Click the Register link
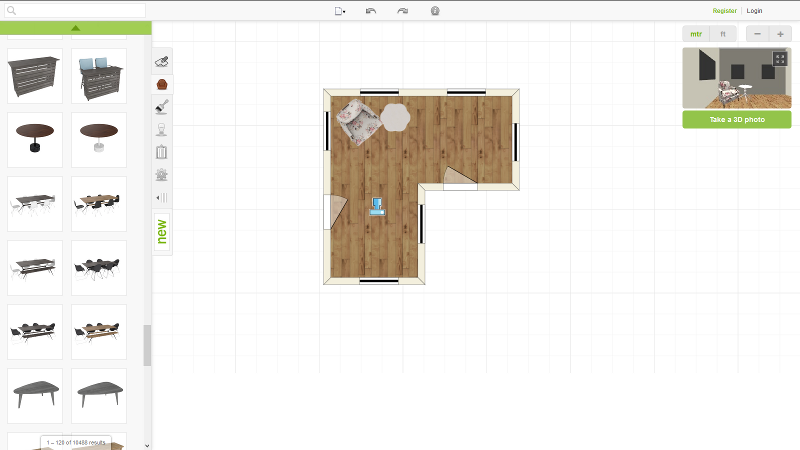 click(x=724, y=11)
